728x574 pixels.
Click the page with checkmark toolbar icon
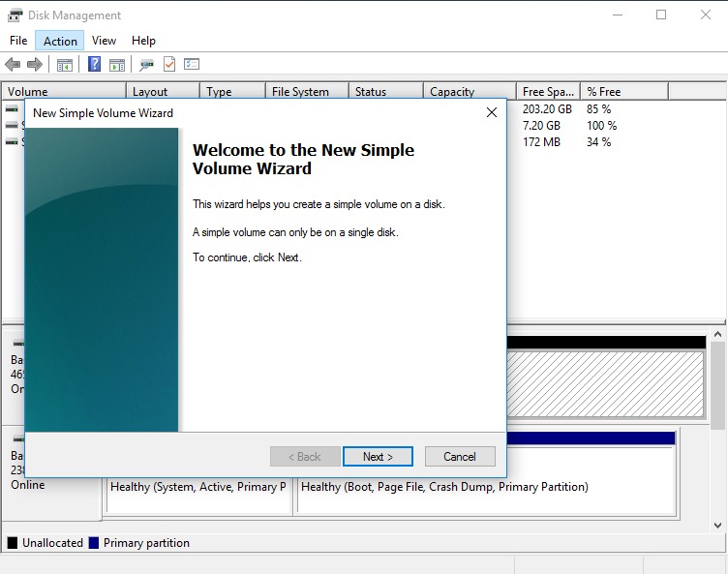pos(169,65)
